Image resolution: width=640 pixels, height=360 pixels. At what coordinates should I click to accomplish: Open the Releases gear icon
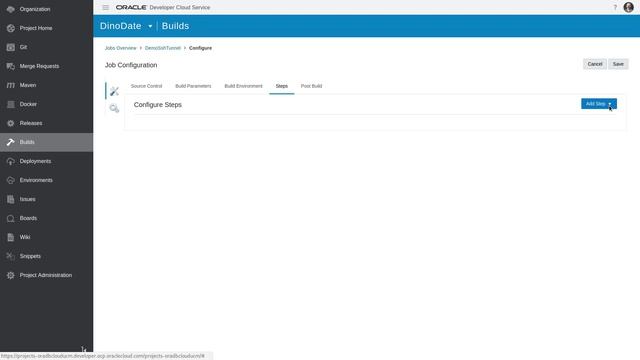coord(11,123)
